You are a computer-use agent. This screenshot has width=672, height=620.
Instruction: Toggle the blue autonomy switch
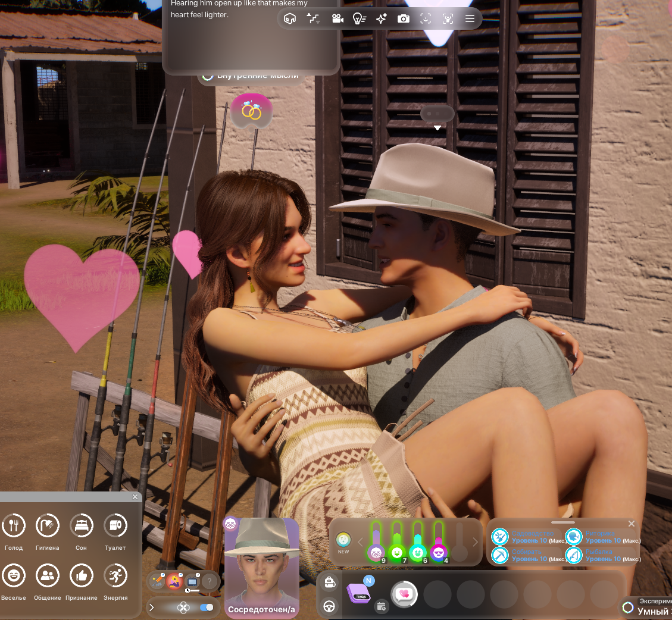(x=207, y=608)
